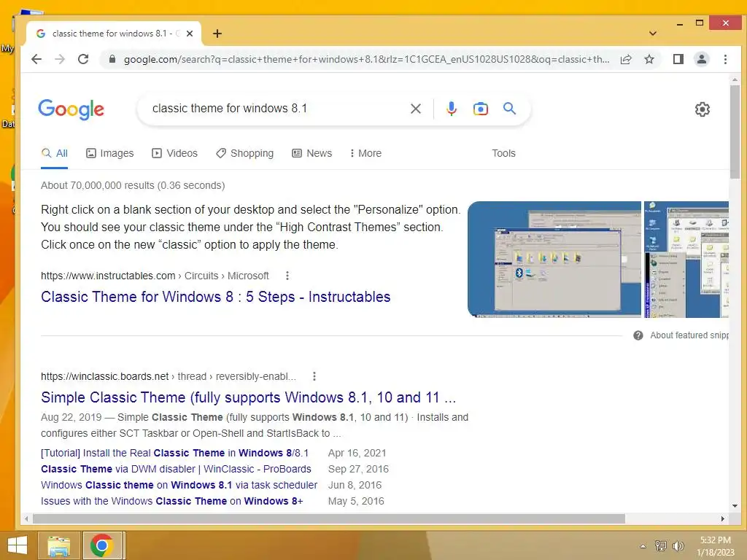Click the browser address bar URL
This screenshot has width=747, height=560.
click(366, 59)
